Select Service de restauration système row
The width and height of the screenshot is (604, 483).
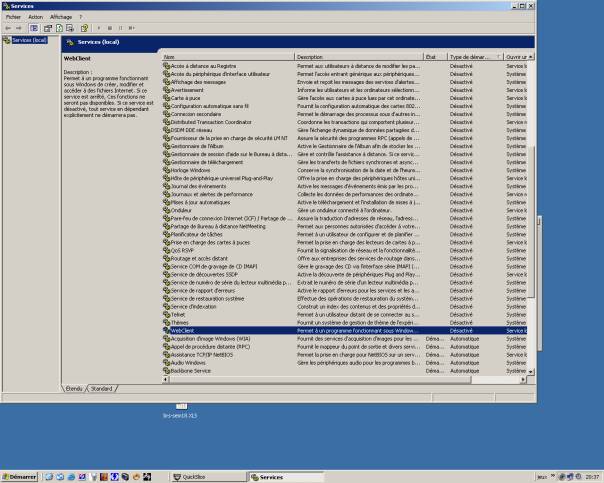pos(344,299)
